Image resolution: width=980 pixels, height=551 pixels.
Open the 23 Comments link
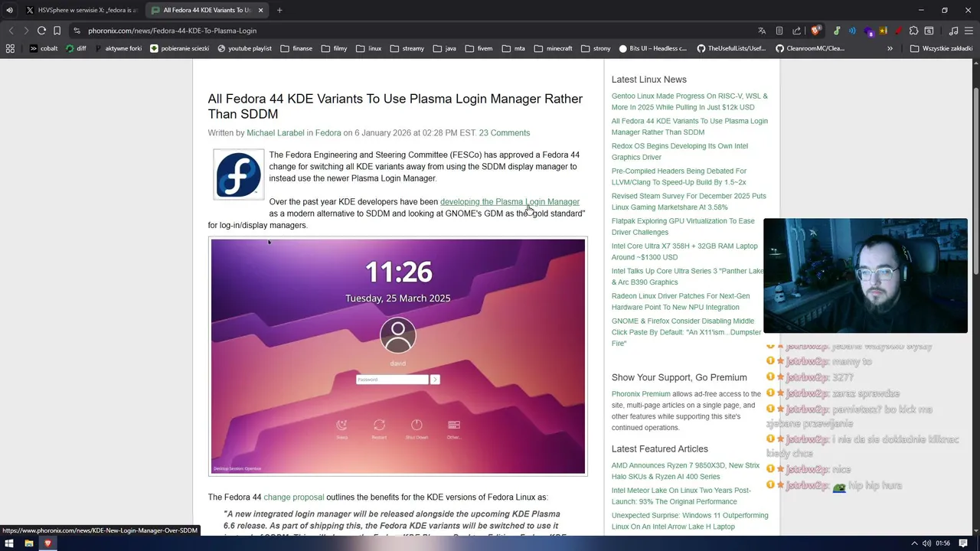[x=504, y=133]
